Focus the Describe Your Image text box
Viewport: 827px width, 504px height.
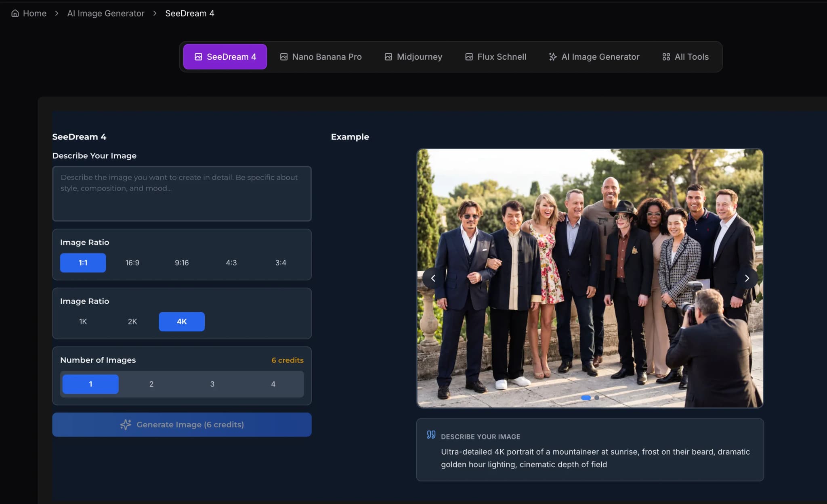182,194
